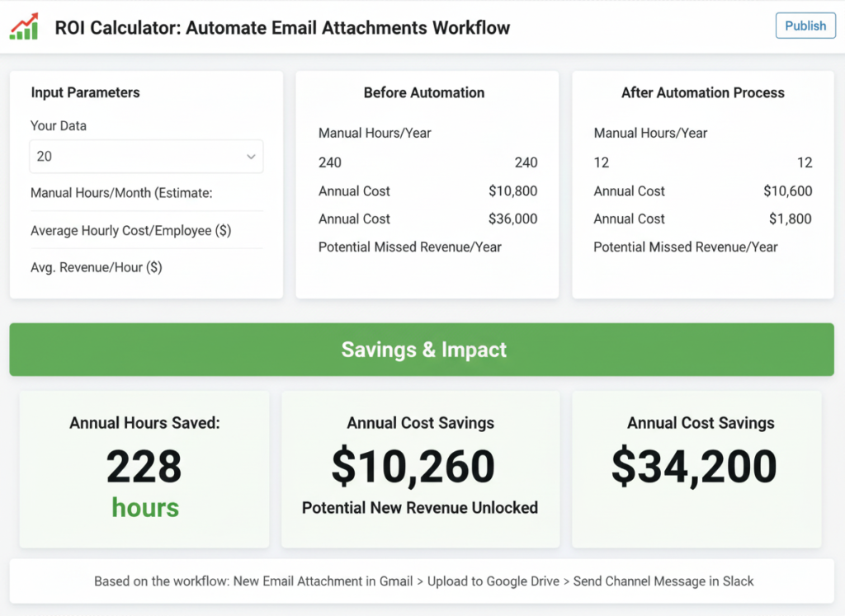Click the Savings & Impact banner
Screen dimensions: 845x616
tap(422, 350)
